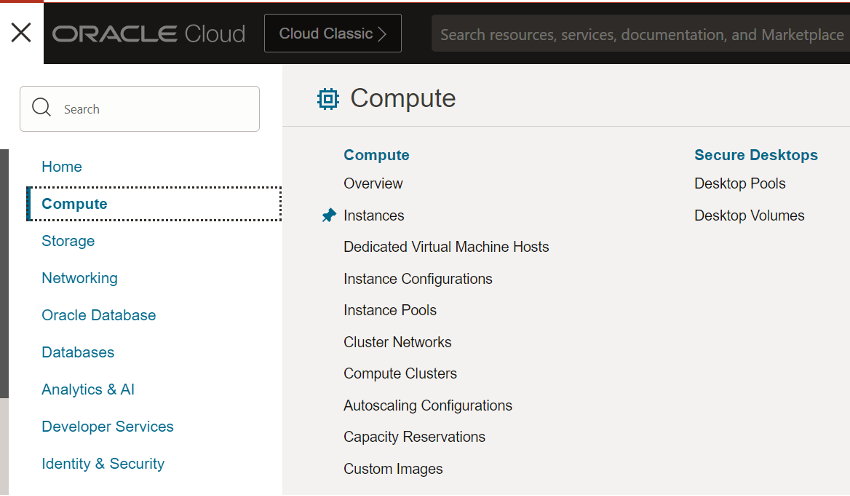
Task: Open Autoscaling Configurations
Action: [428, 406]
